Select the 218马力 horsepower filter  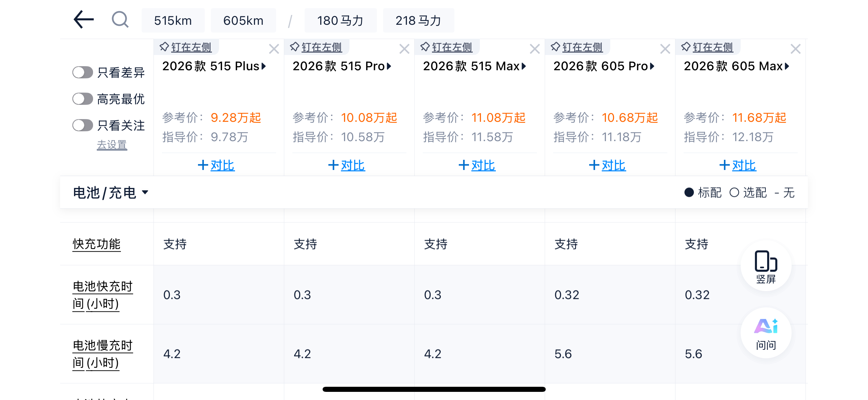[418, 21]
